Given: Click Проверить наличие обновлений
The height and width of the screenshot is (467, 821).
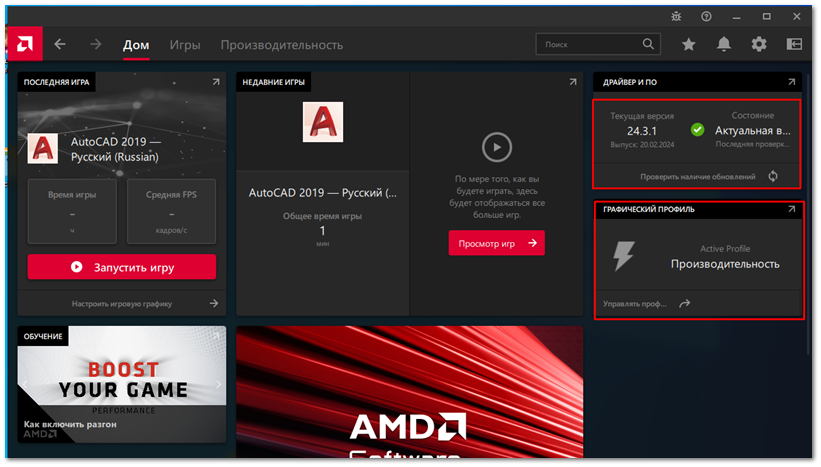Looking at the screenshot, I should [x=697, y=177].
